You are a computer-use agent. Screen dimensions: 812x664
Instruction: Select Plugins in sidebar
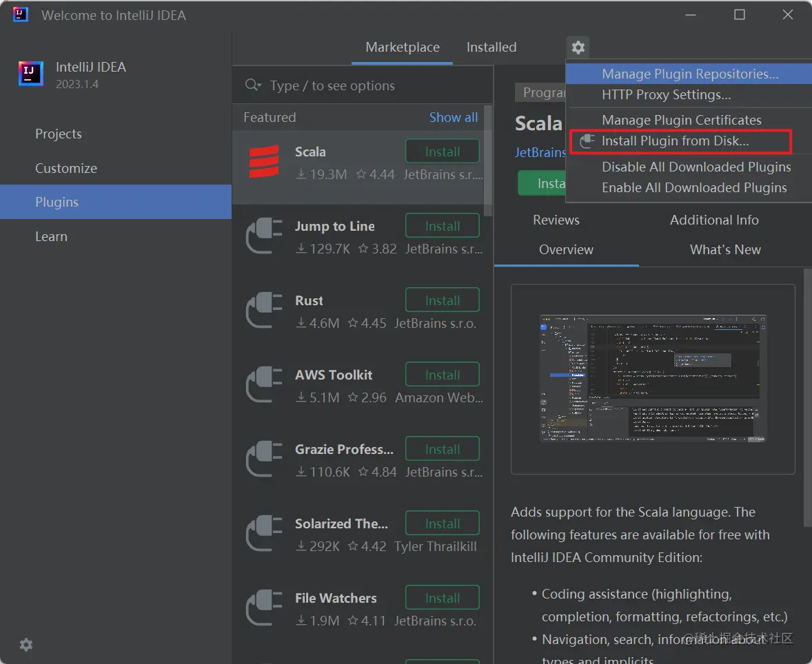point(116,202)
